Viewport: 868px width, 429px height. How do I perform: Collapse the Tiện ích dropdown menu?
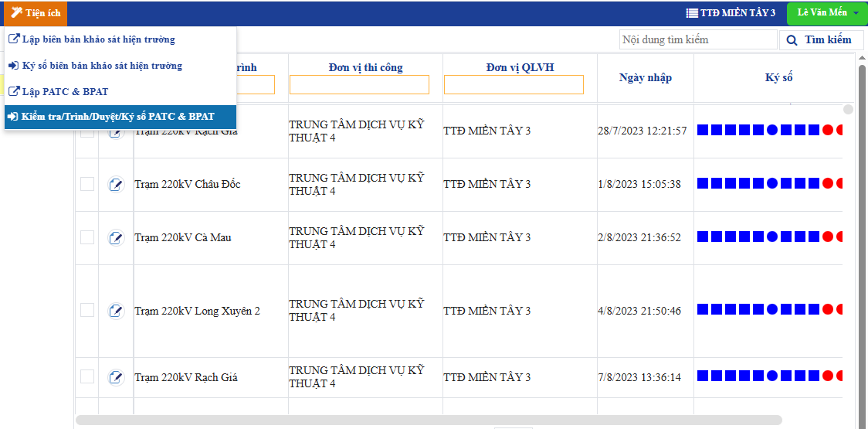[35, 13]
